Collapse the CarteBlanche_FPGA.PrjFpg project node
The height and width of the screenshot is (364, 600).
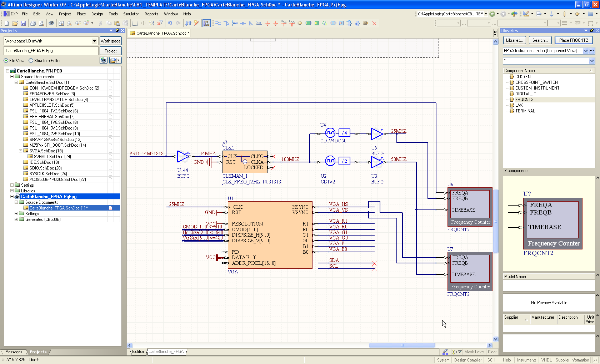coord(12,197)
